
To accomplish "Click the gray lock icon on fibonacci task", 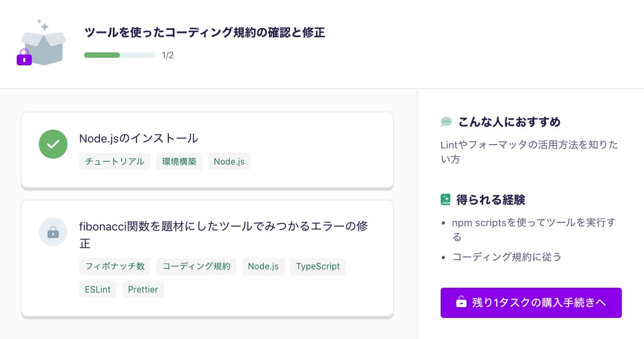I will click(x=53, y=232).
